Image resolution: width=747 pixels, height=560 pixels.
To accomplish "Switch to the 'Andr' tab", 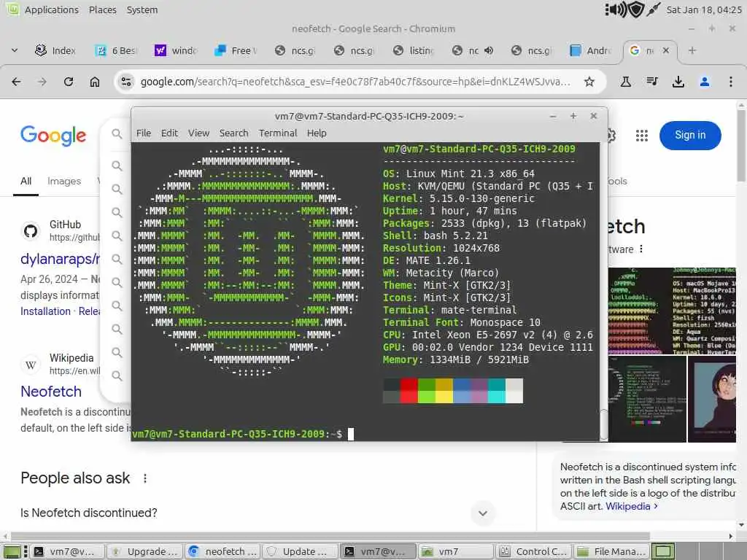I will [591, 50].
